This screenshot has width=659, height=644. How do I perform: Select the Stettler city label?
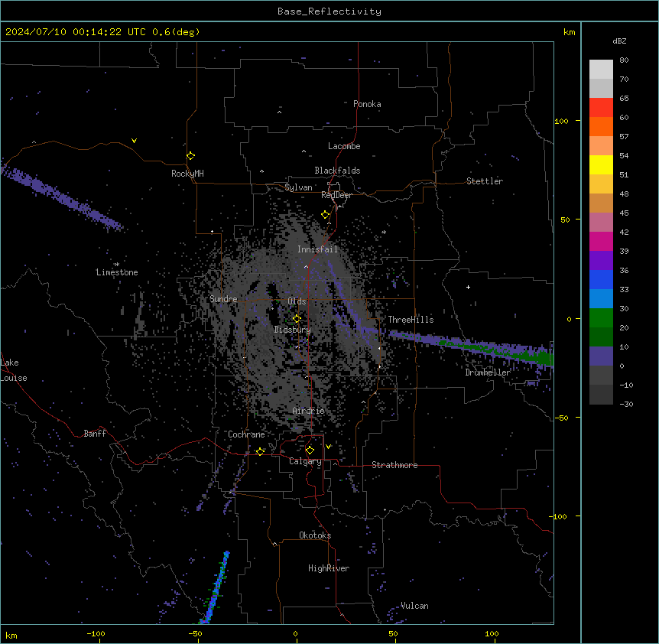485,181
